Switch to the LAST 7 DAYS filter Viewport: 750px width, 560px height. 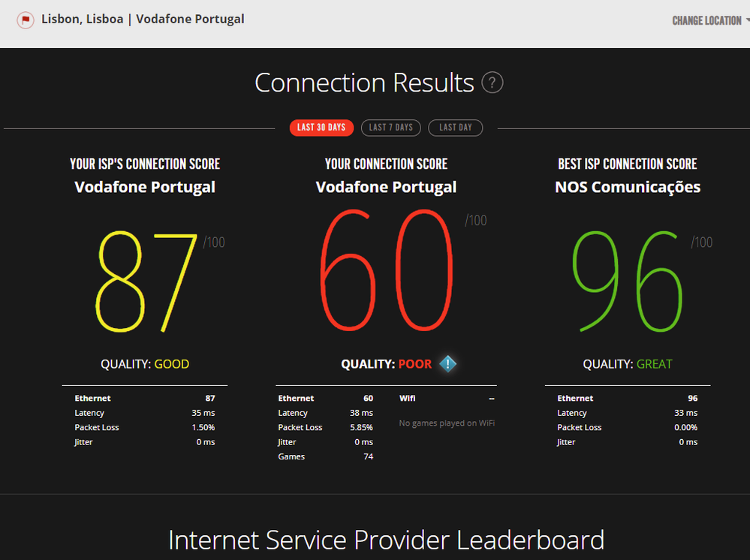pyautogui.click(x=391, y=128)
